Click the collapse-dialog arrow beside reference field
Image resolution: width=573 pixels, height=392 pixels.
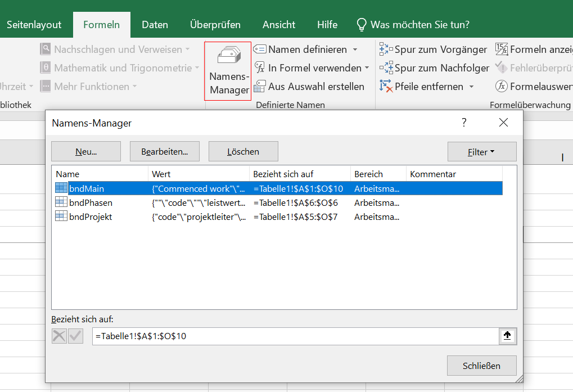507,336
